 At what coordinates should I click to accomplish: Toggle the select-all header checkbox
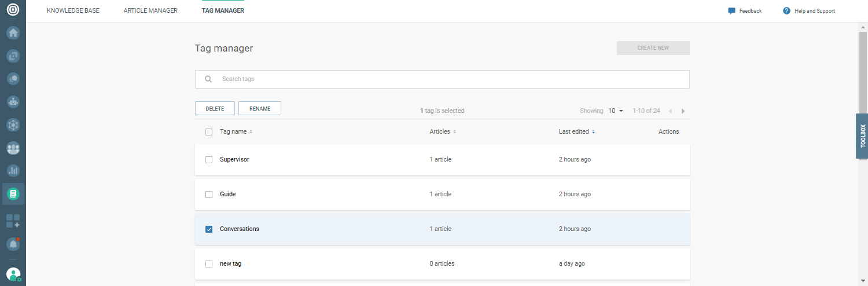(209, 132)
